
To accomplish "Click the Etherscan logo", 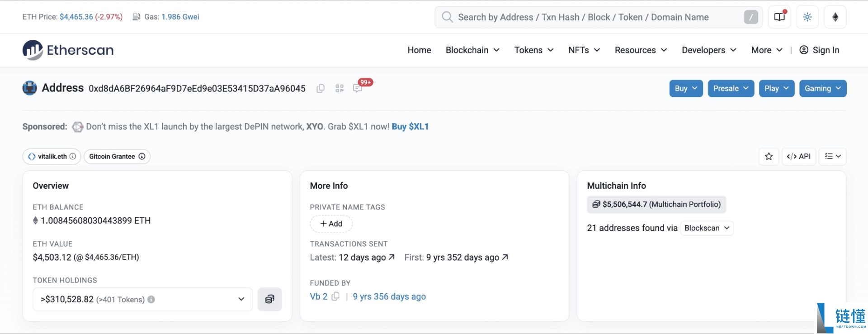I will click(68, 50).
